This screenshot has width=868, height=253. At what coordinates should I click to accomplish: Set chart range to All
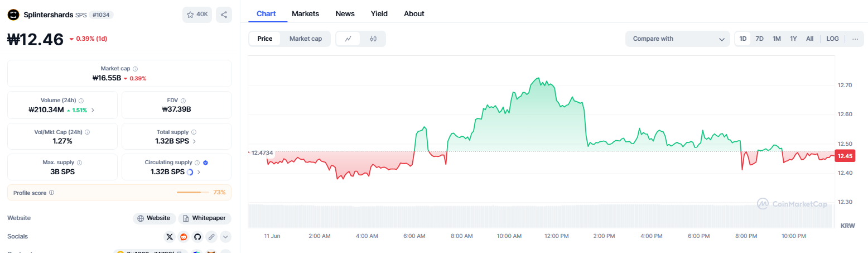pos(809,39)
